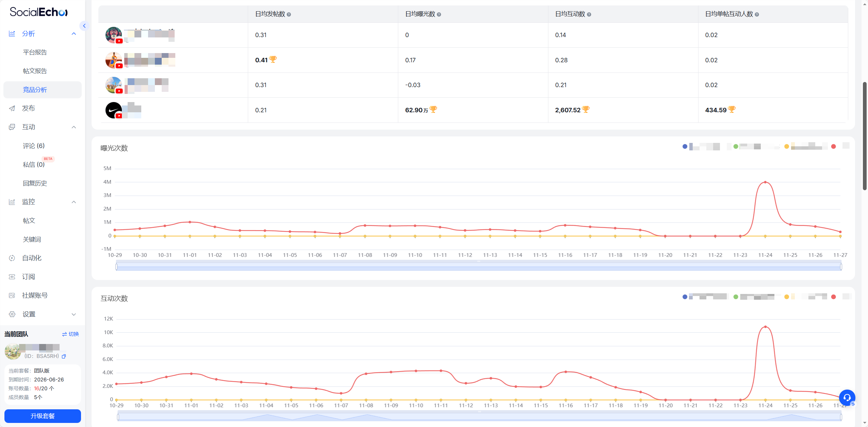Click the help icon beside 日均互动数
Image resolution: width=868 pixels, height=427 pixels.
589,14
